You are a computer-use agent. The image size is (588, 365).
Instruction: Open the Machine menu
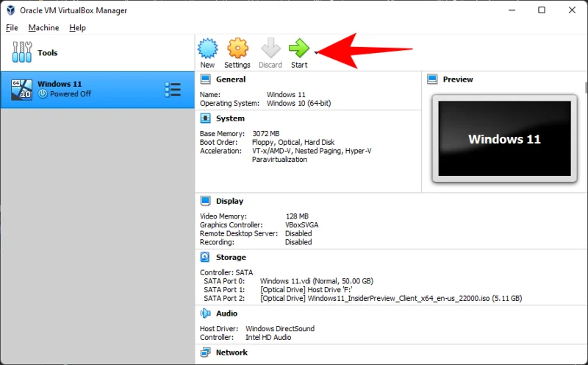pos(43,28)
